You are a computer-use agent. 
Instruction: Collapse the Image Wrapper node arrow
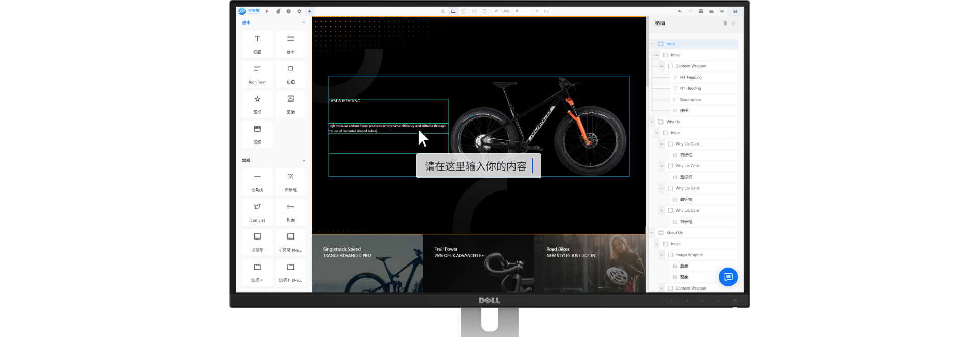tap(661, 255)
